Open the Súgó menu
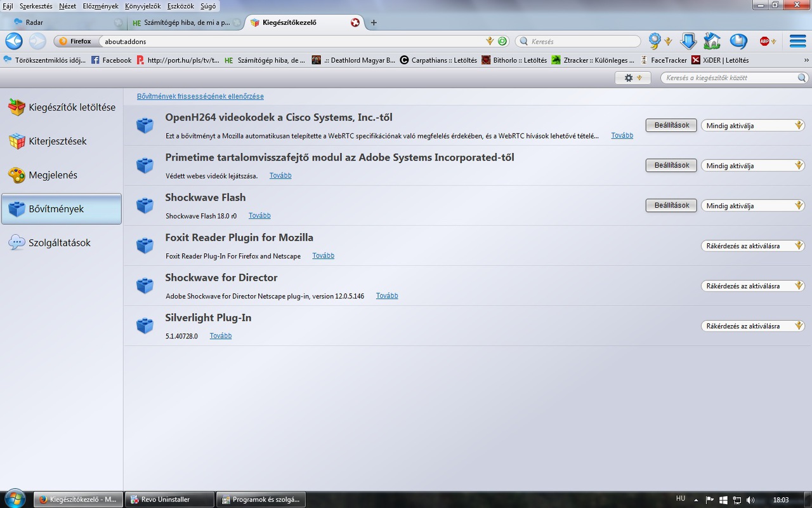Screen dimensions: 812x508 click(x=208, y=6)
